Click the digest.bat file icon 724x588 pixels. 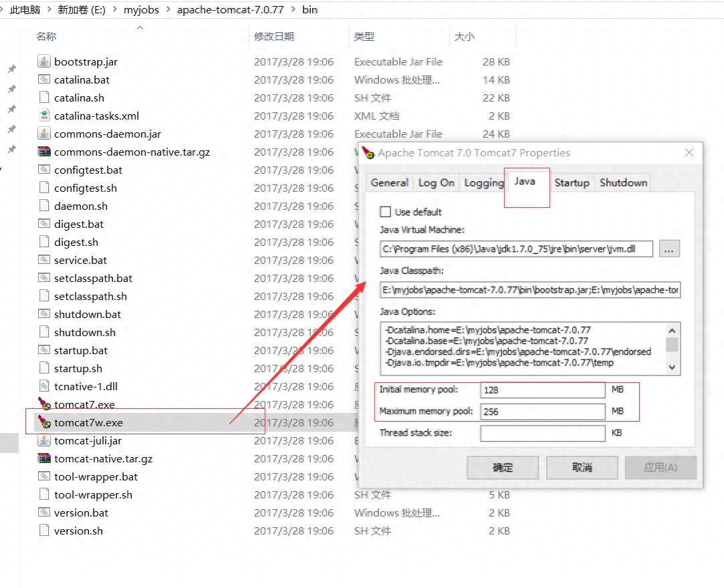tap(44, 223)
